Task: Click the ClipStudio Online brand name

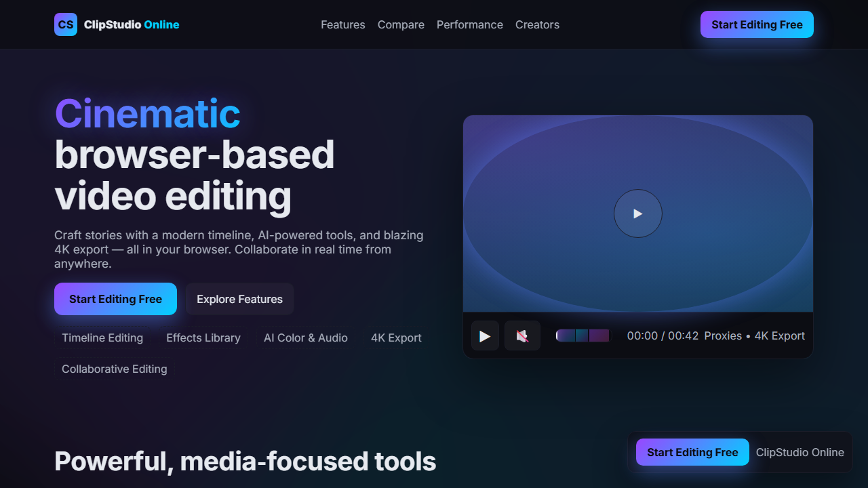Action: tap(132, 24)
